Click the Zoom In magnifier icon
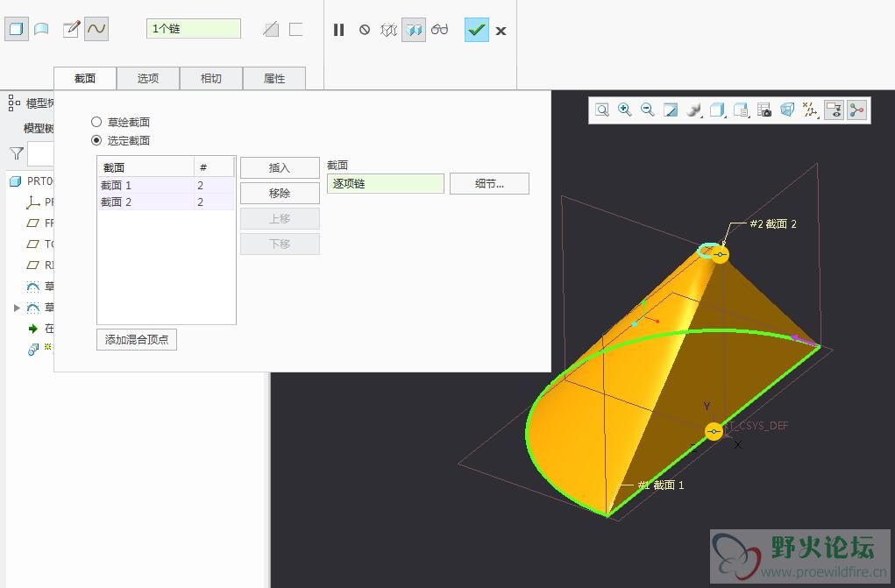Viewport: 895px width, 588px height. pyautogui.click(x=624, y=110)
